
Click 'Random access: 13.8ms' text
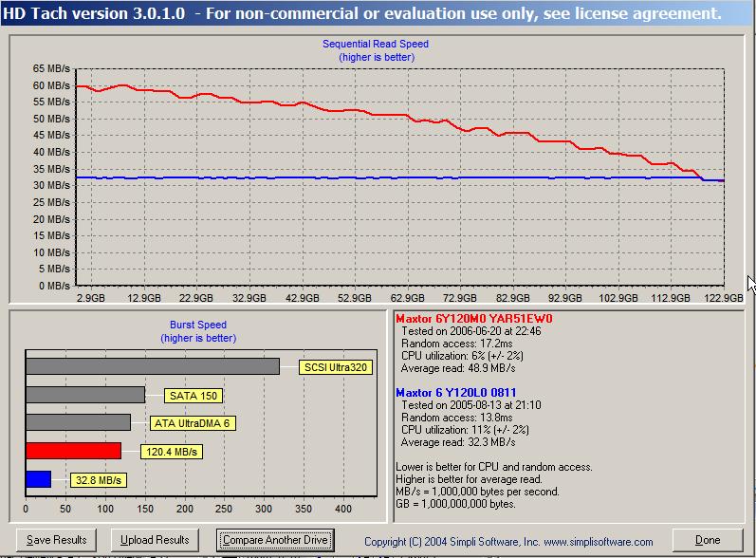click(x=456, y=418)
